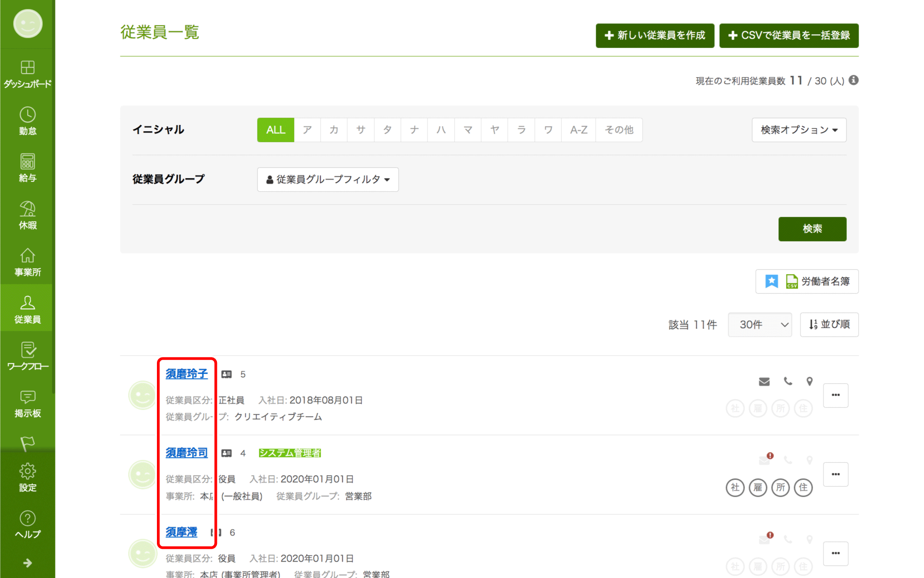Screen dimensions: 924x578
Task: Click the ID card icon beside 須磨玲子
Action: pos(226,374)
